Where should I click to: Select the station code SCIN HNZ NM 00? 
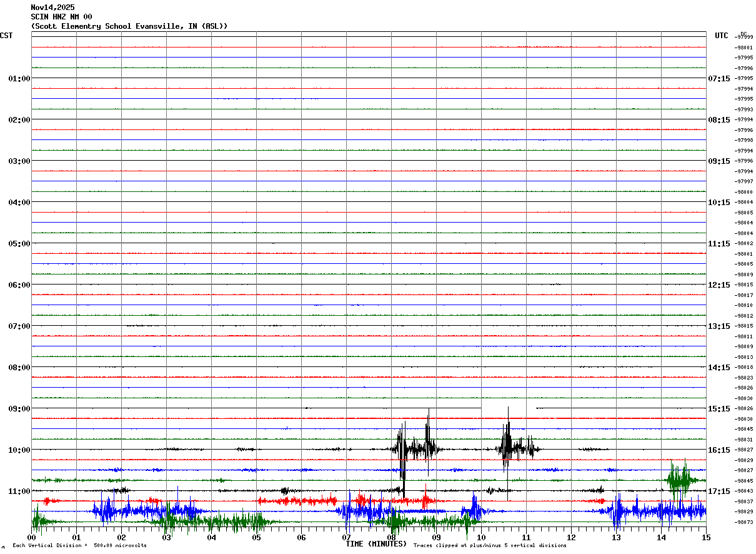pos(61,17)
